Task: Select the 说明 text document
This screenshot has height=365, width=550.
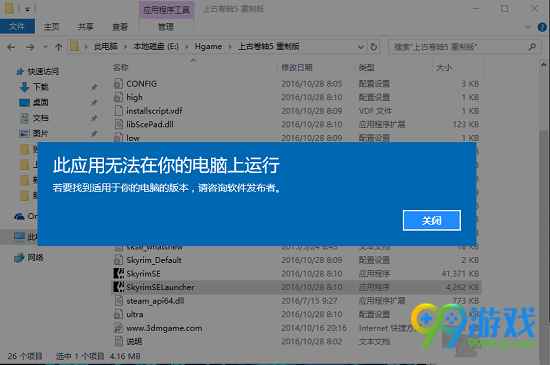Action: [134, 342]
